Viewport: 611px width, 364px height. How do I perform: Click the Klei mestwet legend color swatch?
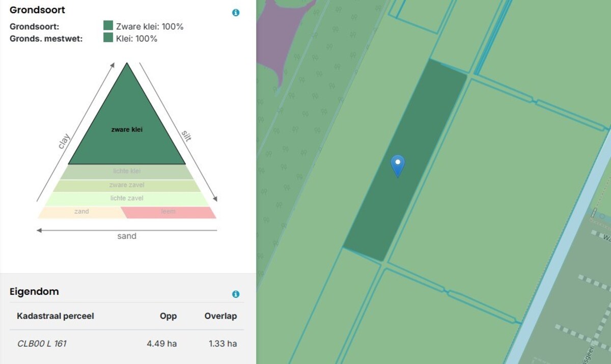(108, 38)
